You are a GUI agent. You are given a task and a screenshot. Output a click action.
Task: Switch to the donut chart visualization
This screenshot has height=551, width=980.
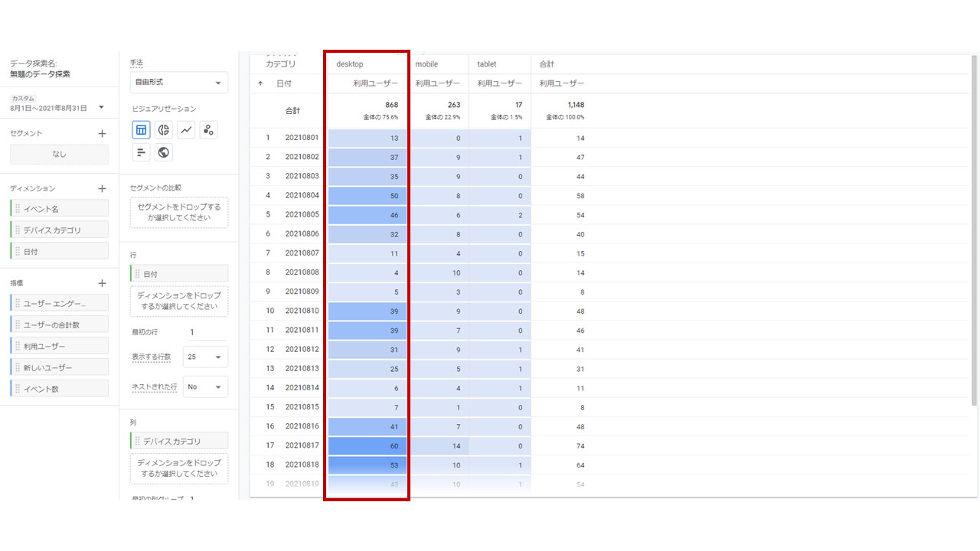[x=163, y=129]
